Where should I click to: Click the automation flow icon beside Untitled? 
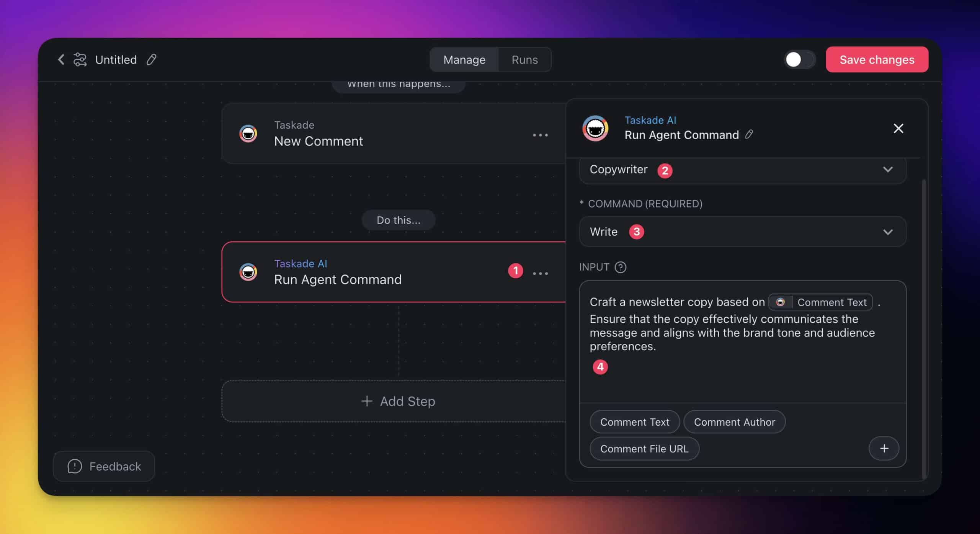80,60
